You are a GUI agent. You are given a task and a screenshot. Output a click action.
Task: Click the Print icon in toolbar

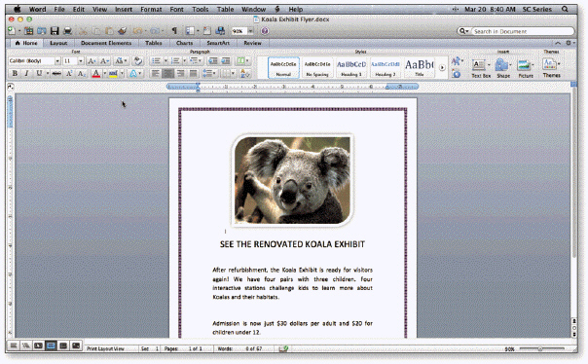67,31
